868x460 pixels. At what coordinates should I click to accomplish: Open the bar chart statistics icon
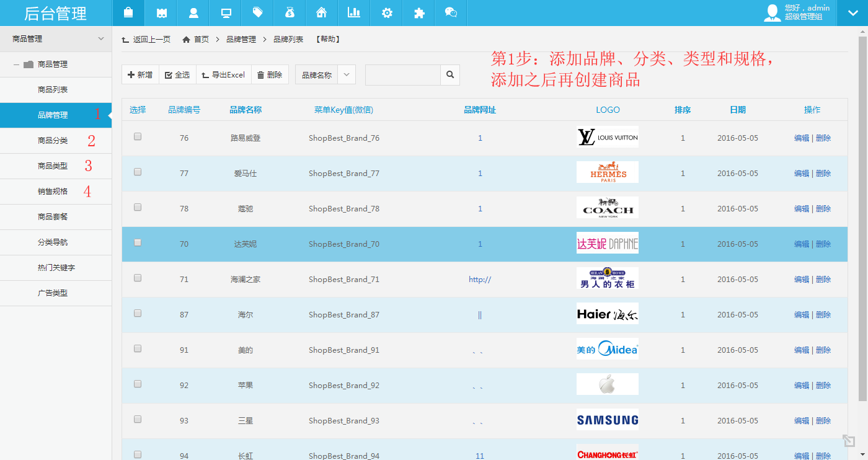354,12
